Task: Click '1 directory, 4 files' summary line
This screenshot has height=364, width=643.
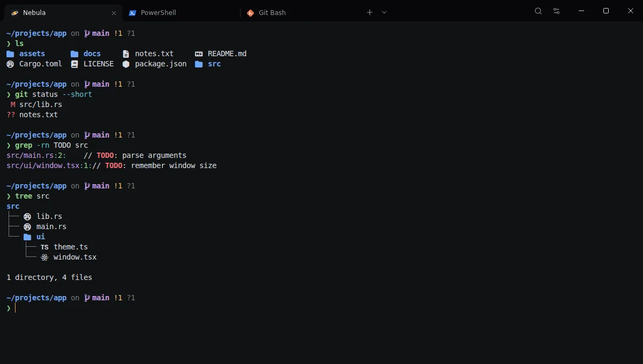Action: click(x=49, y=277)
